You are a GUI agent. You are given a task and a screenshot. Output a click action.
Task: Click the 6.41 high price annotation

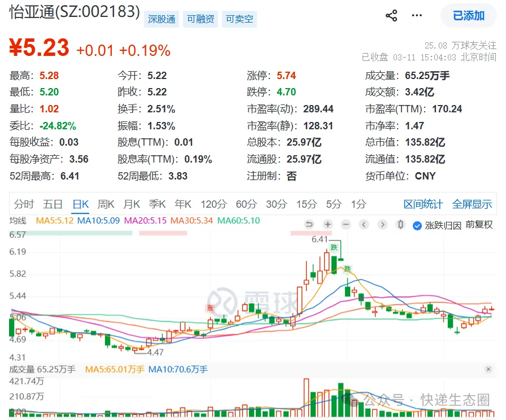pyautogui.click(x=320, y=239)
